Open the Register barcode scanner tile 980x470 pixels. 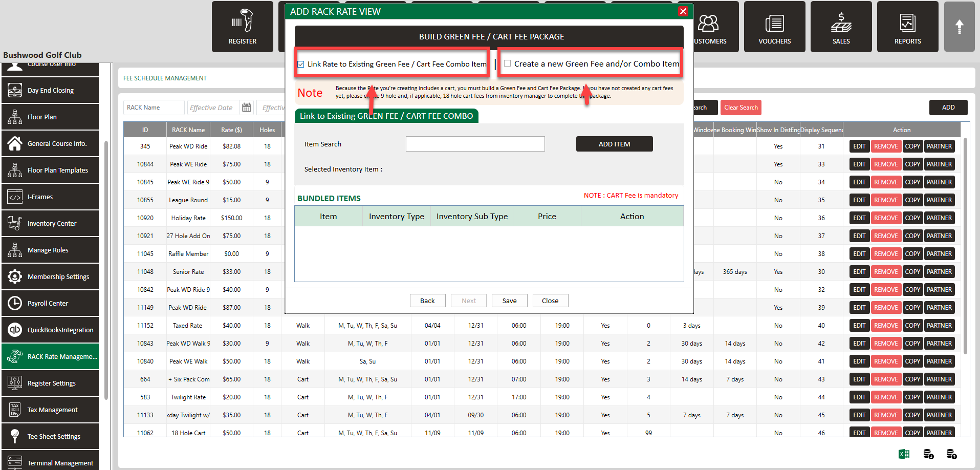243,27
